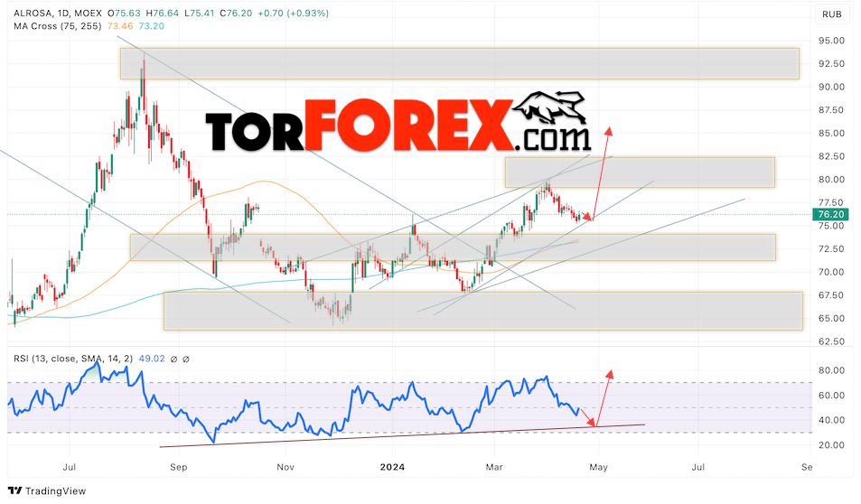Click the 82.50 price axis label
This screenshot has height=504, width=861.
pyautogui.click(x=831, y=156)
